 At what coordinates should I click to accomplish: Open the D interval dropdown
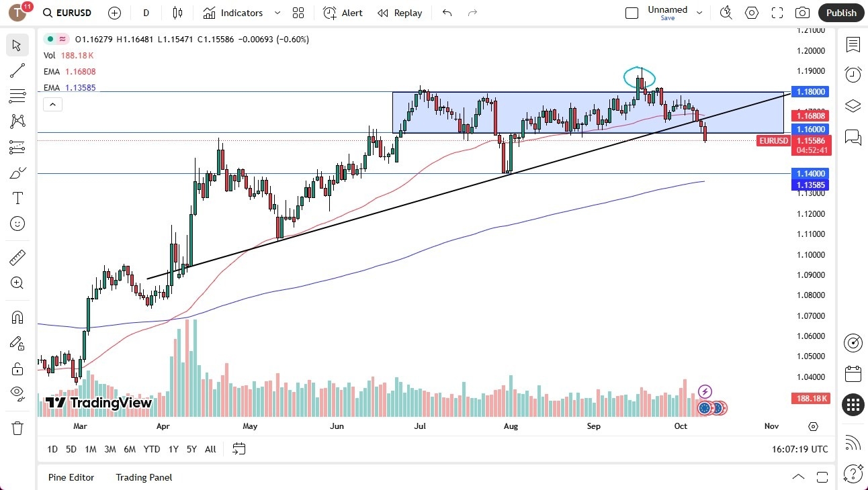pos(145,13)
